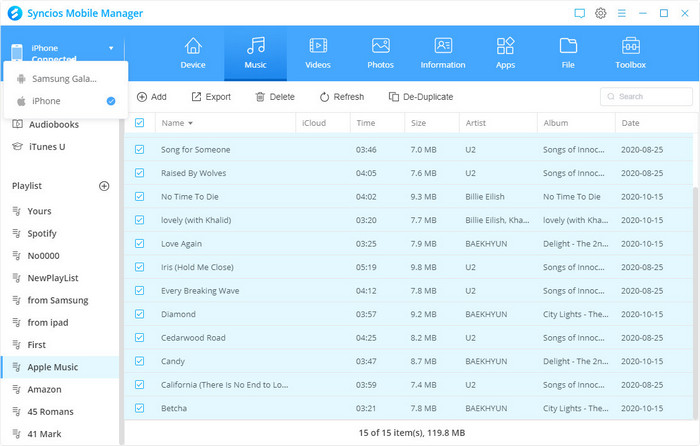The height and width of the screenshot is (446, 700).
Task: Select iPhone device from dropdown
Action: click(x=66, y=101)
